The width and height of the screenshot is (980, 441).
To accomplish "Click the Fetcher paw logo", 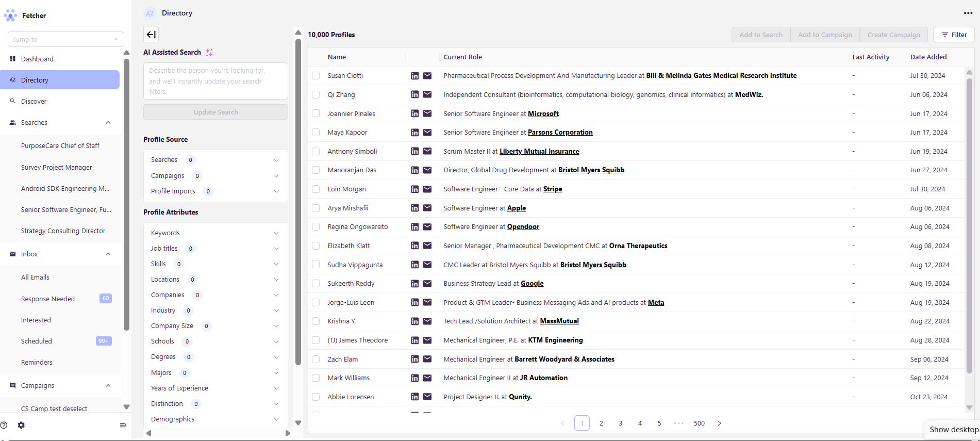I will tap(10, 15).
